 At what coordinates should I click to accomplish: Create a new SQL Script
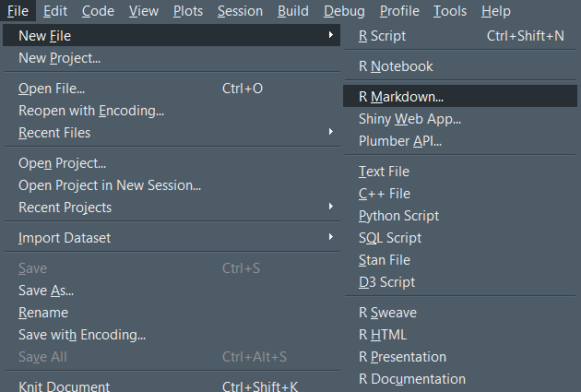click(460, 238)
